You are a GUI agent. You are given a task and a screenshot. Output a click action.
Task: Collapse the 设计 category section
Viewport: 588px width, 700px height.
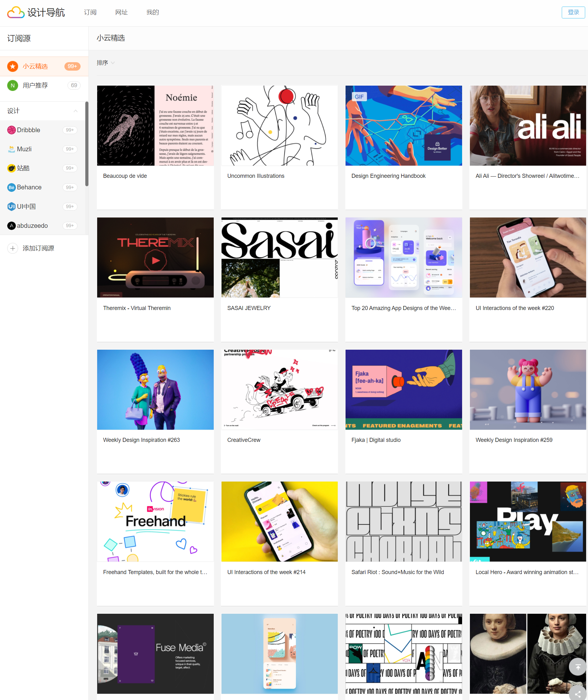(x=76, y=111)
